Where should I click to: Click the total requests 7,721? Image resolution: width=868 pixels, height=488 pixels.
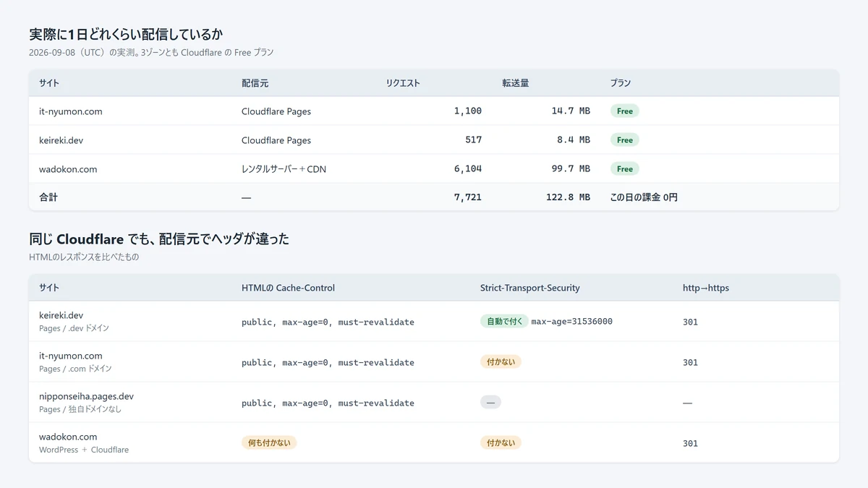(468, 197)
